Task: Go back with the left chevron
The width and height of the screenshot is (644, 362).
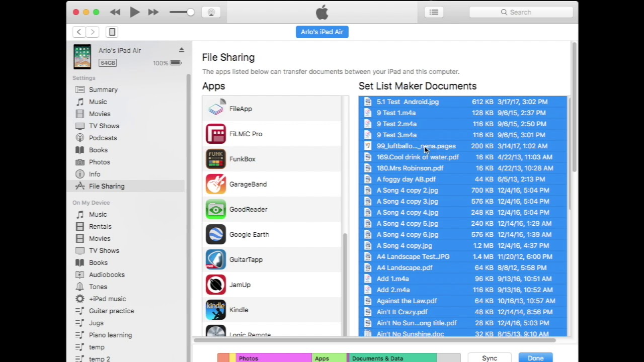Action: [x=79, y=32]
